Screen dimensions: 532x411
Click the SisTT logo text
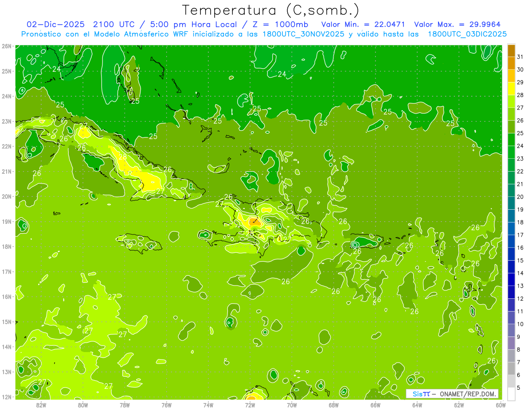(x=421, y=394)
